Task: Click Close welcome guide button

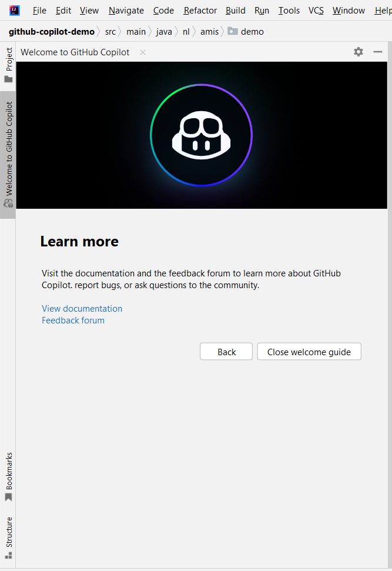Action: tap(309, 352)
